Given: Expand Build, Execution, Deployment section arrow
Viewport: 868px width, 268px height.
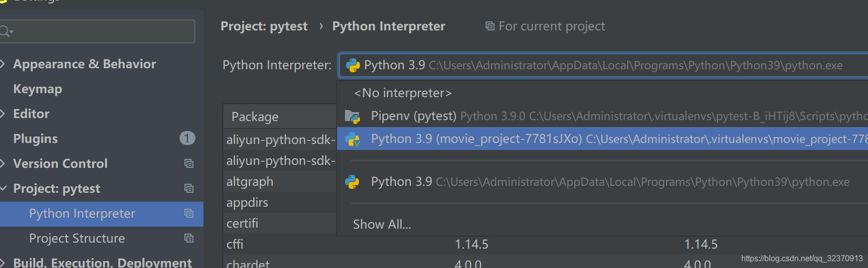Looking at the screenshot, I should [3, 263].
